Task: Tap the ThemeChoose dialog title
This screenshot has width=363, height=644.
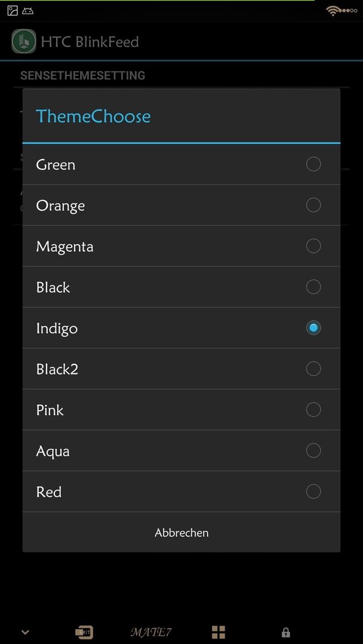Action: (x=93, y=116)
